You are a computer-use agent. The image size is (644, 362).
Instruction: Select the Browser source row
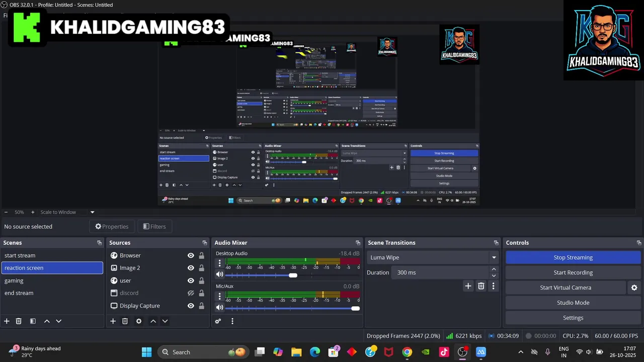(157, 255)
